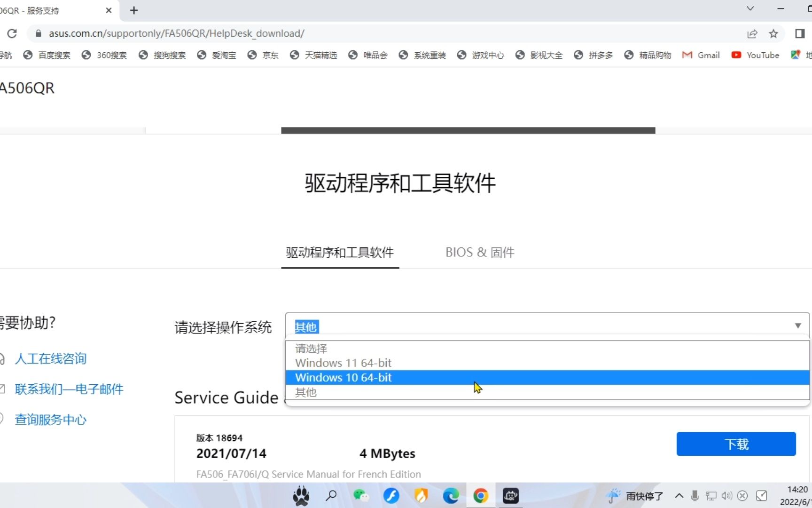Click the share page icon in address bar

point(752,33)
